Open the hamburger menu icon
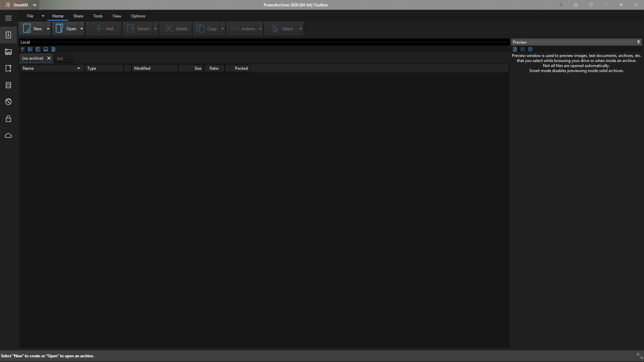The height and width of the screenshot is (362, 644). coord(8,18)
